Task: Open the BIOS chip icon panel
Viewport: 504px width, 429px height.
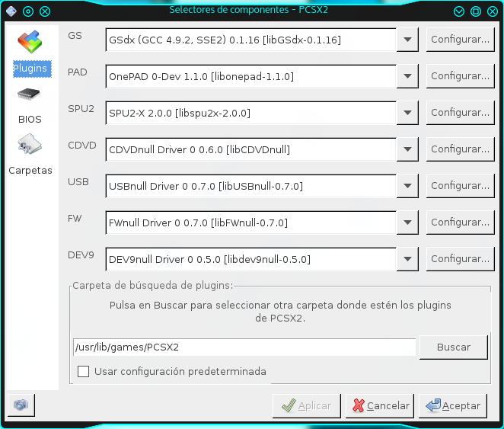Action: click(x=29, y=94)
